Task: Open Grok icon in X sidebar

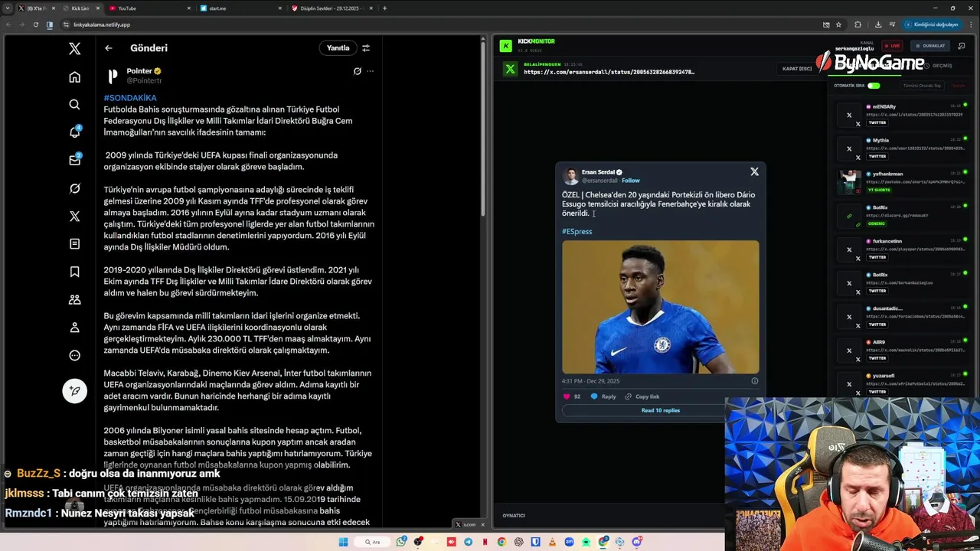Action: [74, 188]
